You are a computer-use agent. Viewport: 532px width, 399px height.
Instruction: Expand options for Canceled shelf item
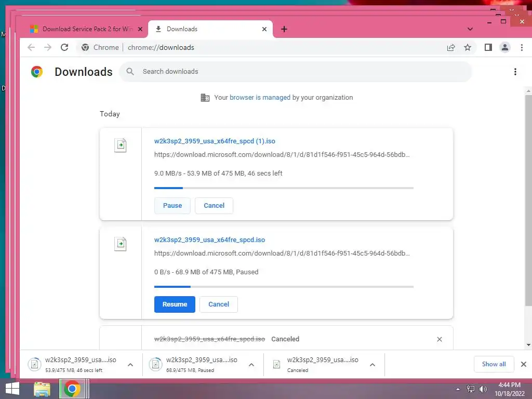372,365
